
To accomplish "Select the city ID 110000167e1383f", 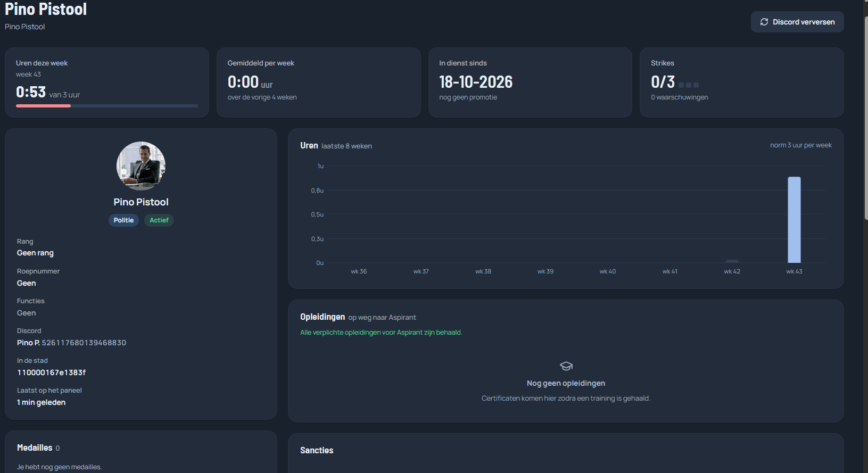I will tap(52, 372).
